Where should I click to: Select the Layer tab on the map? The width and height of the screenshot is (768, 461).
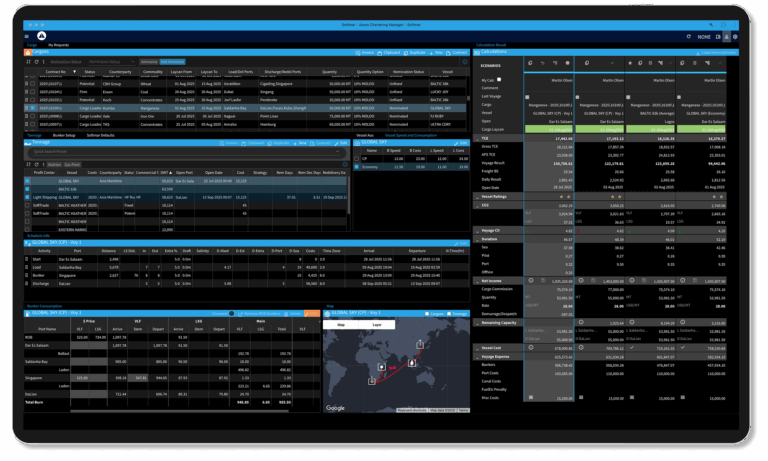(x=377, y=325)
